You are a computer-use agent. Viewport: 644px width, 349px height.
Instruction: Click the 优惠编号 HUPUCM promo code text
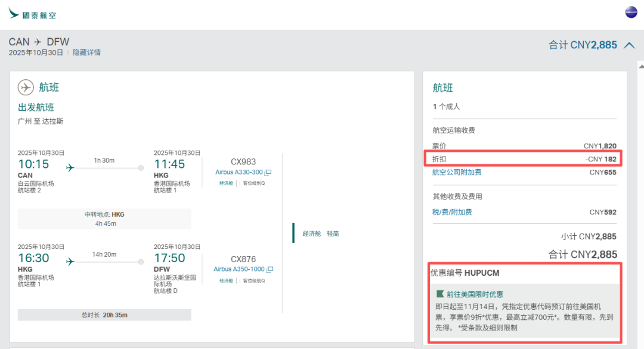click(x=465, y=273)
